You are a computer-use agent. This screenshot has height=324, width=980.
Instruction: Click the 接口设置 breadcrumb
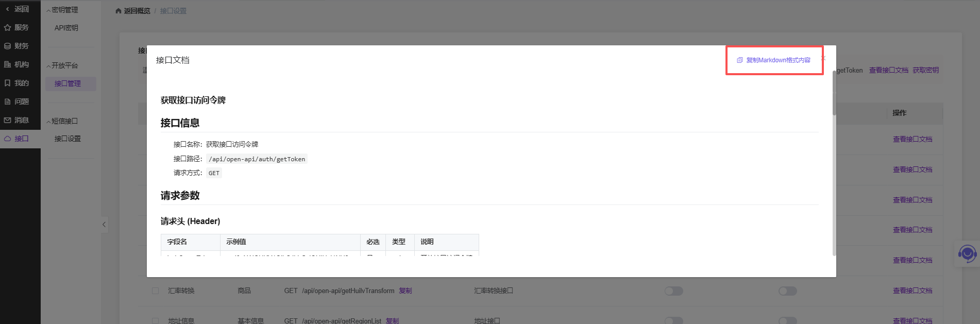173,11
